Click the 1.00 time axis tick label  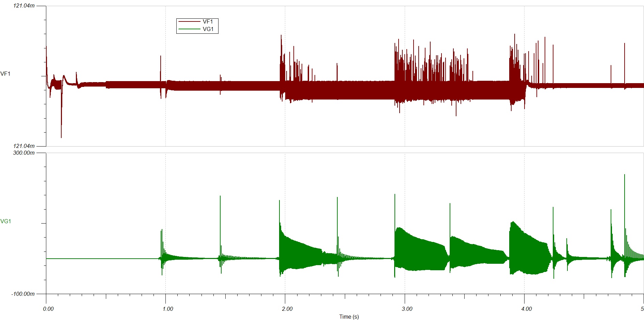[x=168, y=309]
